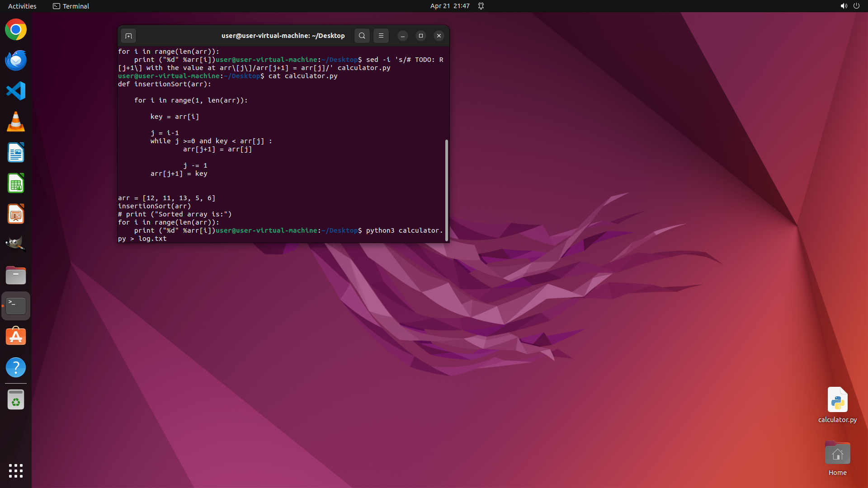Open the clock and calendar panel
Viewport: 868px width, 488px height.
449,6
